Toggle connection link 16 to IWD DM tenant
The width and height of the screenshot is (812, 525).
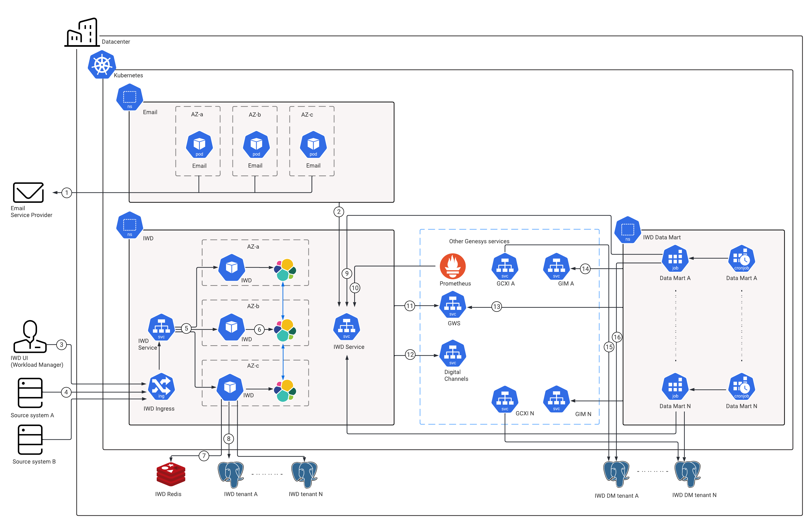(x=618, y=337)
